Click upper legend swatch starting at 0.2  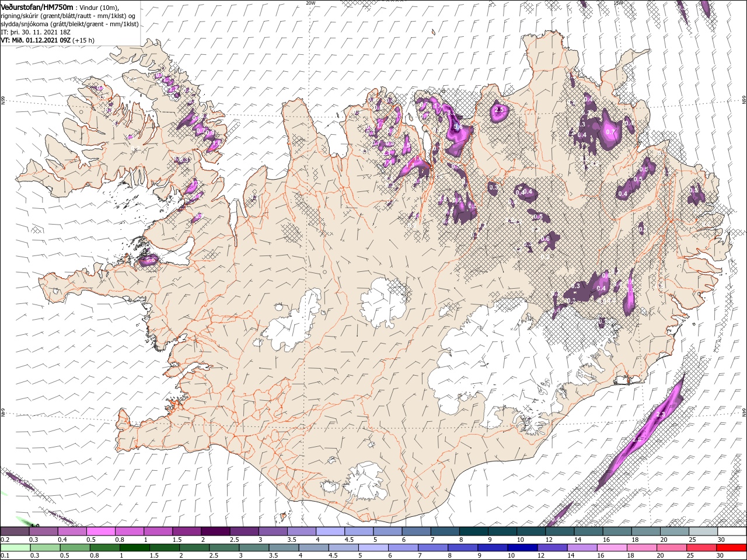coord(15,531)
